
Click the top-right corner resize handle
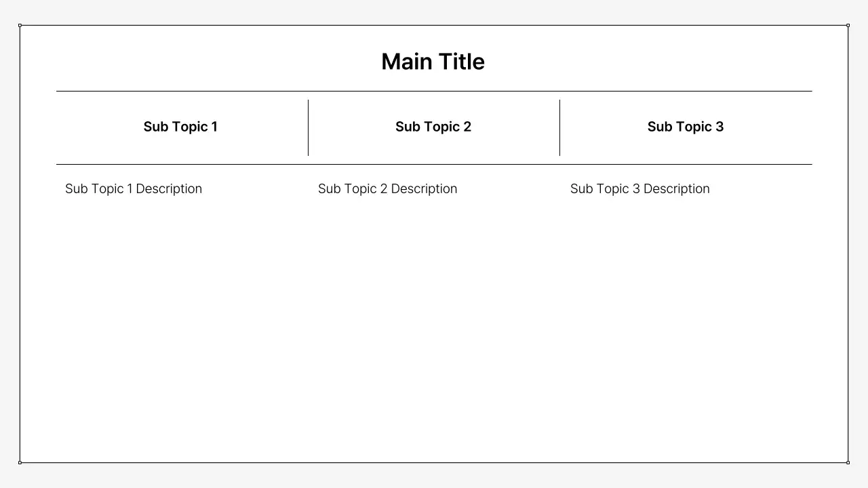848,25
